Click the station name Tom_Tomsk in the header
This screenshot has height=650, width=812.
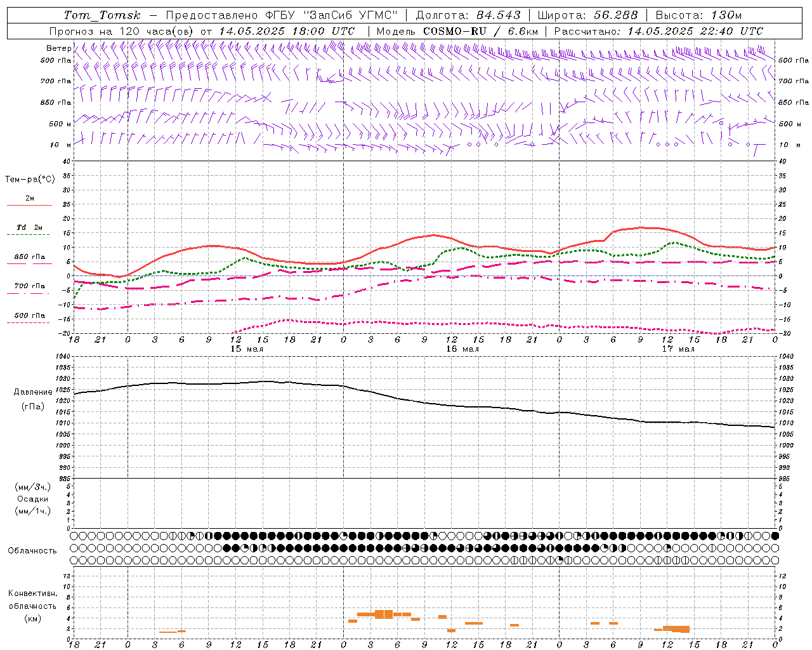tap(102, 15)
